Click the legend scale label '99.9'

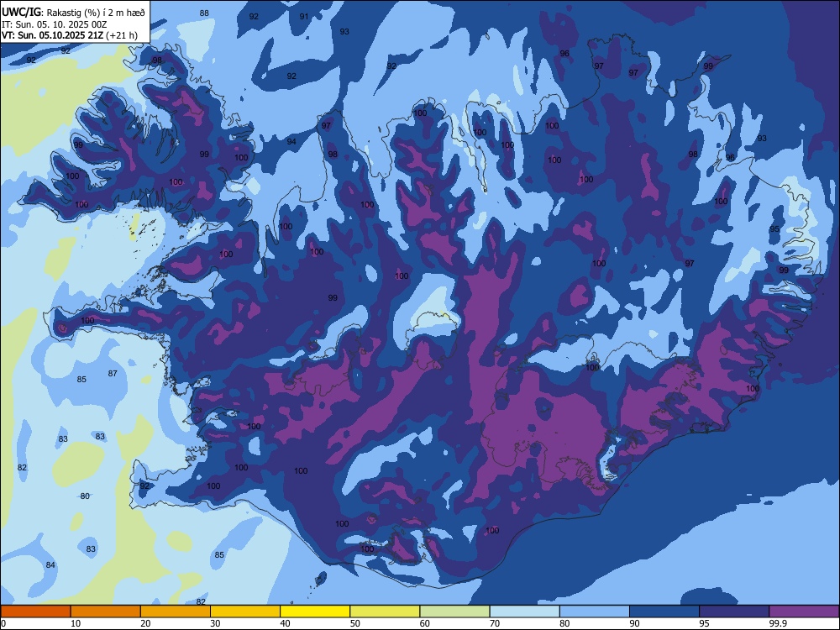(777, 623)
